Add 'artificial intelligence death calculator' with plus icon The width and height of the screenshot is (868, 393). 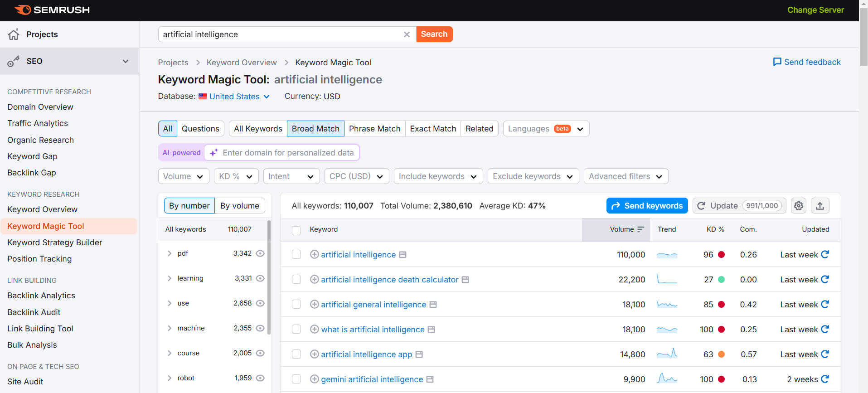[314, 279]
